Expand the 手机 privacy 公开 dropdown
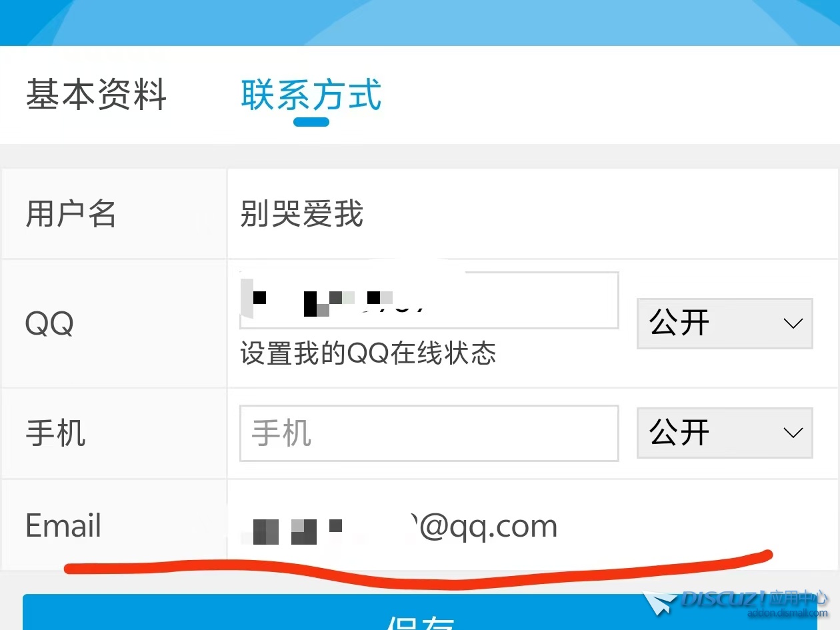The height and width of the screenshot is (630, 840). (x=725, y=433)
